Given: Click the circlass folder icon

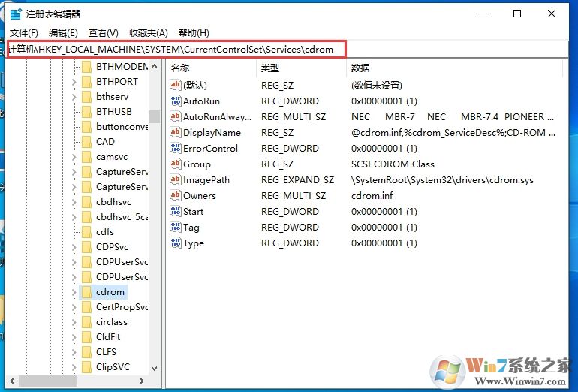Looking at the screenshot, I should [86, 322].
